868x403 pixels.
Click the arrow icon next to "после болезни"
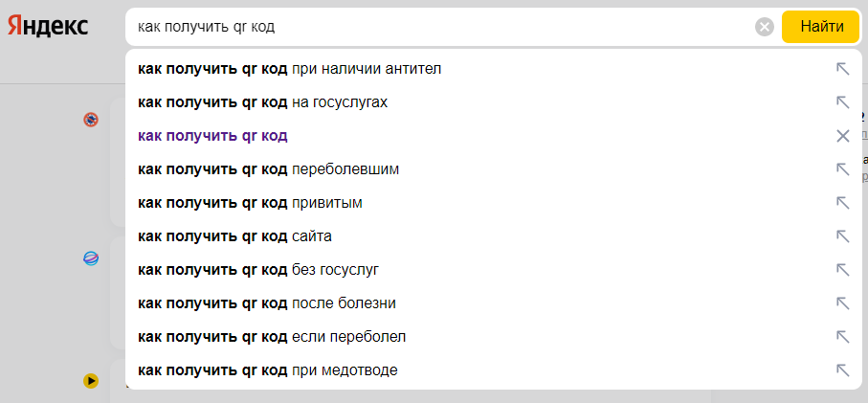pos(842,303)
